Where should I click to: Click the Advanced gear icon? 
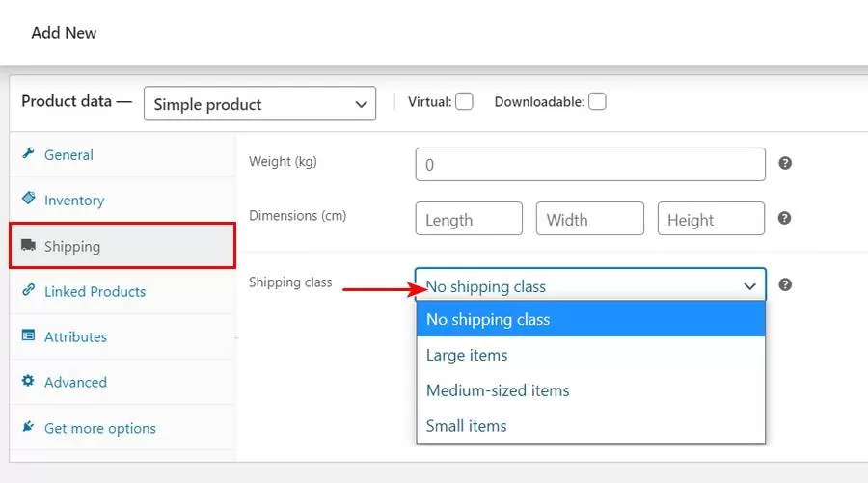28,382
